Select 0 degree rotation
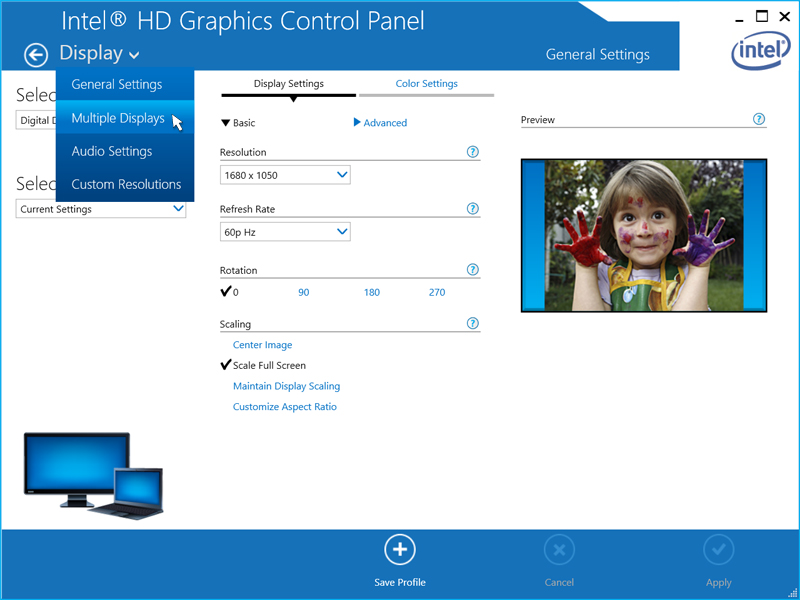This screenshot has width=800, height=600. coord(230,292)
